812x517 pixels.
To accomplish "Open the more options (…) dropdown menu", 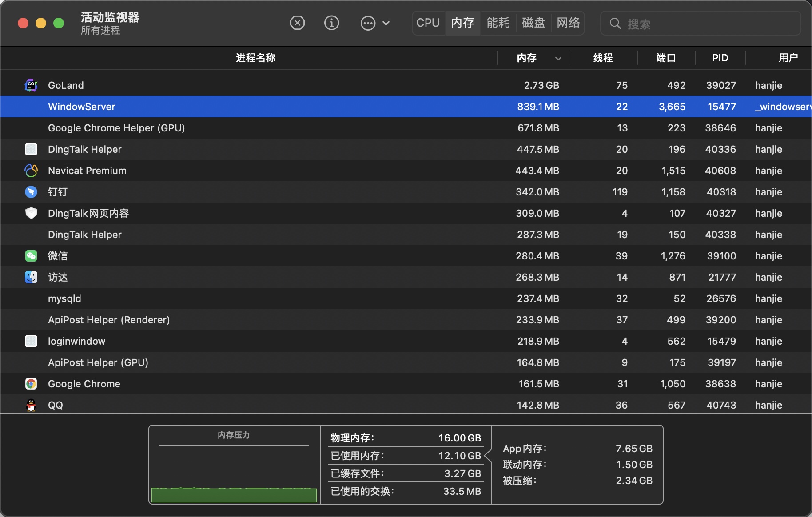I will pos(368,23).
